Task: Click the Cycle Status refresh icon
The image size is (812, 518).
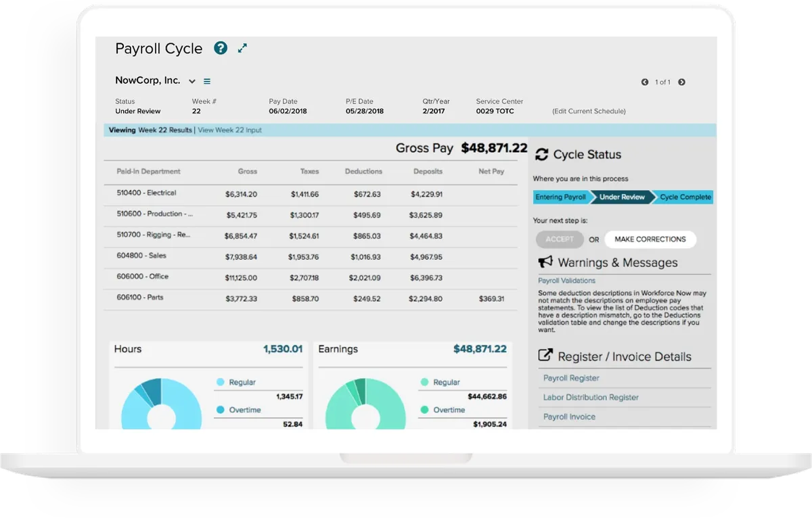Action: 541,155
